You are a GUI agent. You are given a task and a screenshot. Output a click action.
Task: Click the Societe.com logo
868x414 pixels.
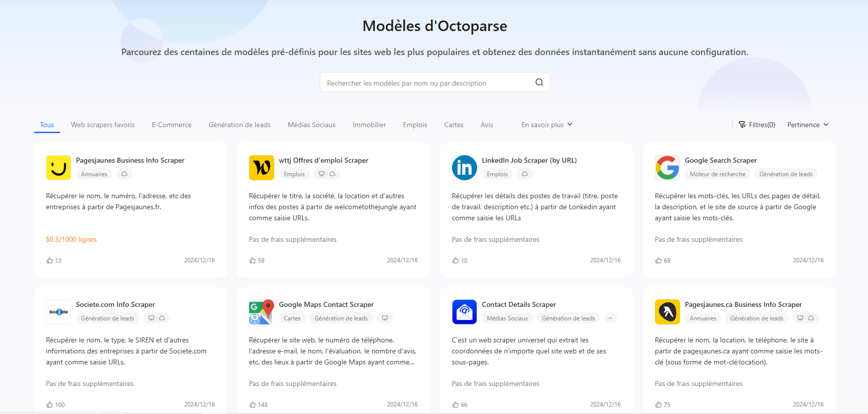coord(59,312)
